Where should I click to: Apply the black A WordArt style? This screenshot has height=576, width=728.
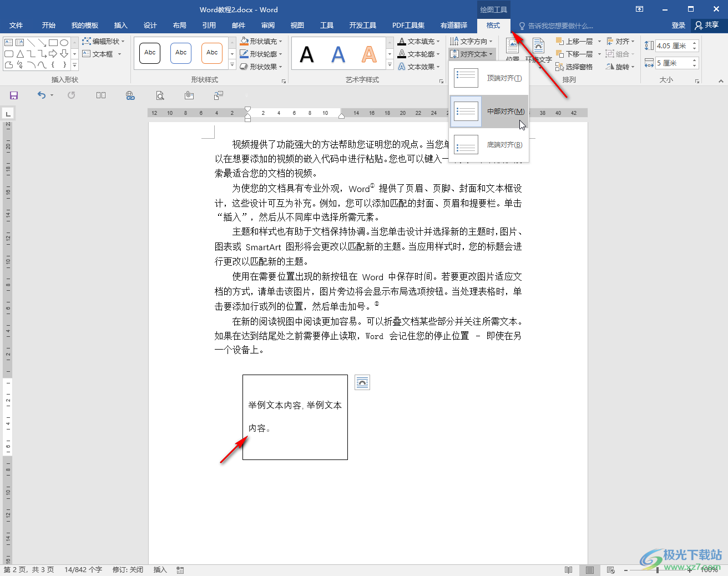[307, 54]
